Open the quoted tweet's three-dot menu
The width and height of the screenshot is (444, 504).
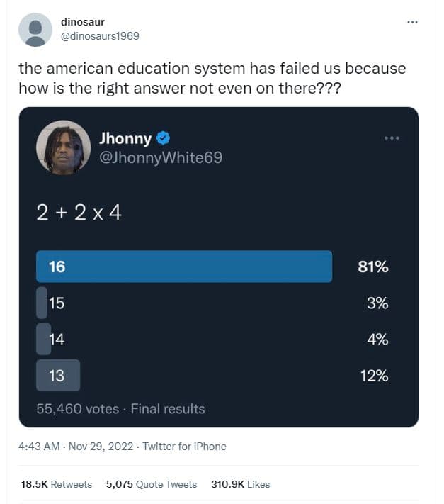[392, 138]
